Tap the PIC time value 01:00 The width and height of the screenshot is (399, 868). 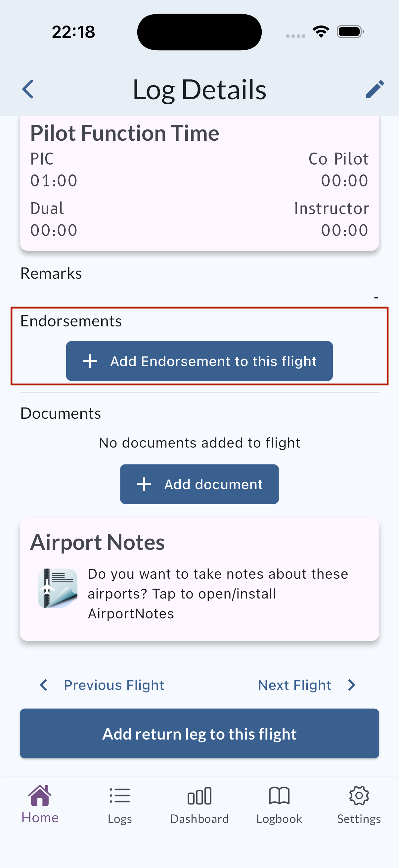pos(54,181)
